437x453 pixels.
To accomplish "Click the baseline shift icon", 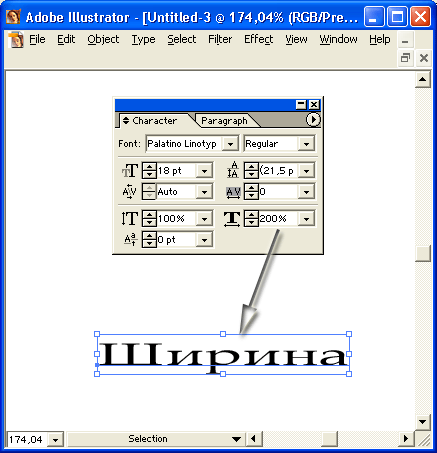I will pyautogui.click(x=130, y=240).
